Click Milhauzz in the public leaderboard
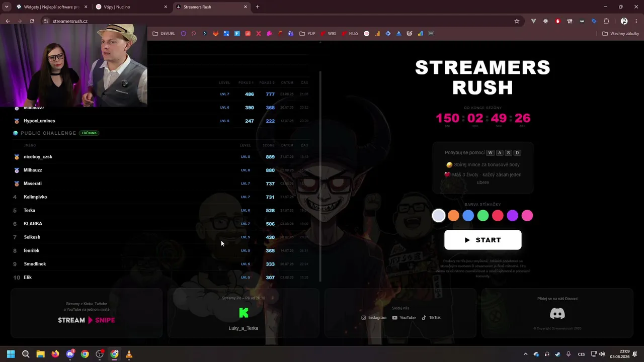 click(x=33, y=170)
